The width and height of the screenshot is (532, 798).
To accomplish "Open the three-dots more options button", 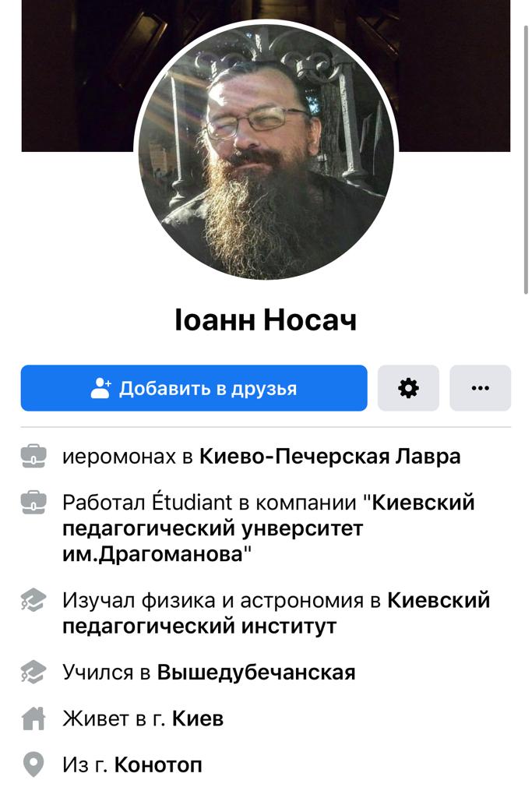I will (480, 388).
